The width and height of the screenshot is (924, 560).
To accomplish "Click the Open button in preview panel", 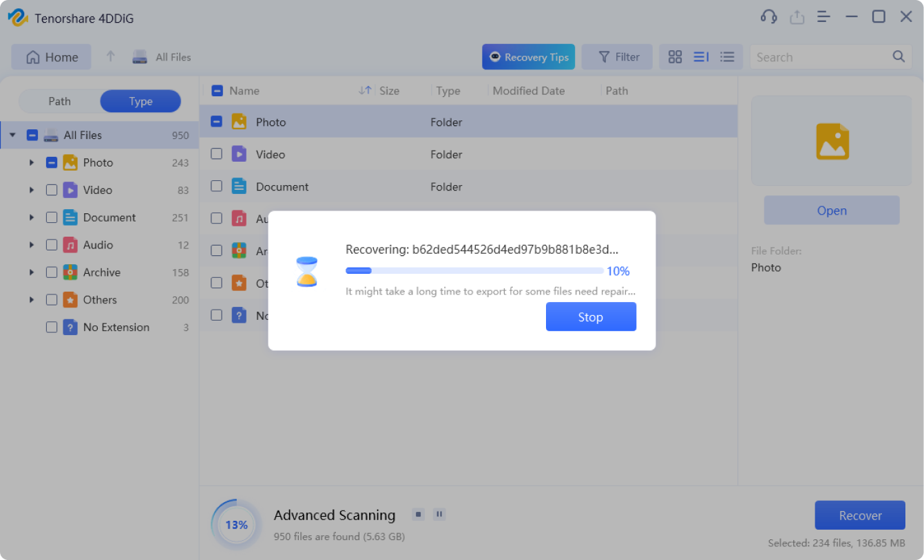I will tap(832, 211).
